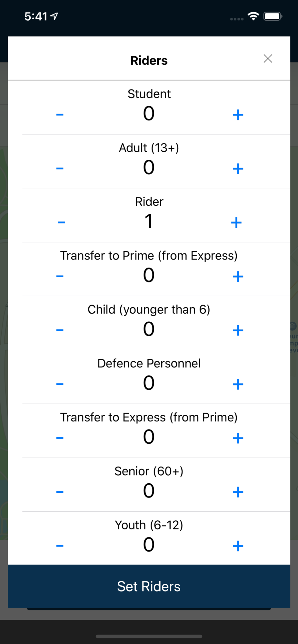Add one Adult (13+) rider

coord(238,168)
